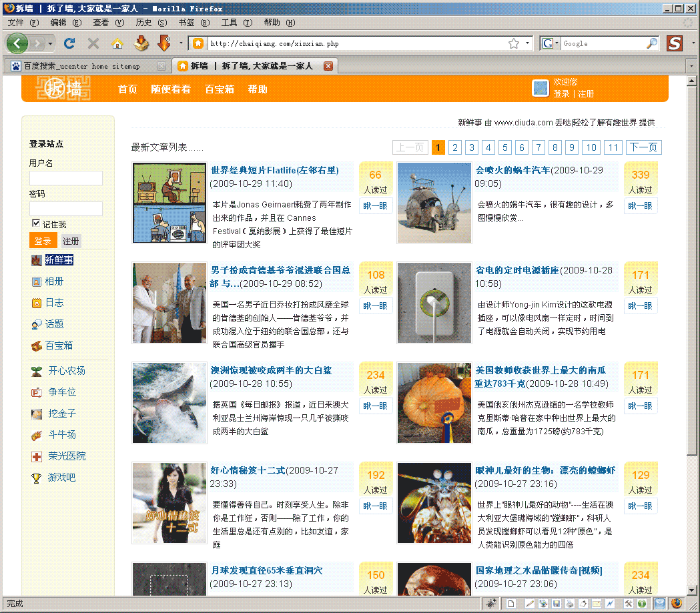Run the Google search magnifier icon
700x613 pixels.
652,43
